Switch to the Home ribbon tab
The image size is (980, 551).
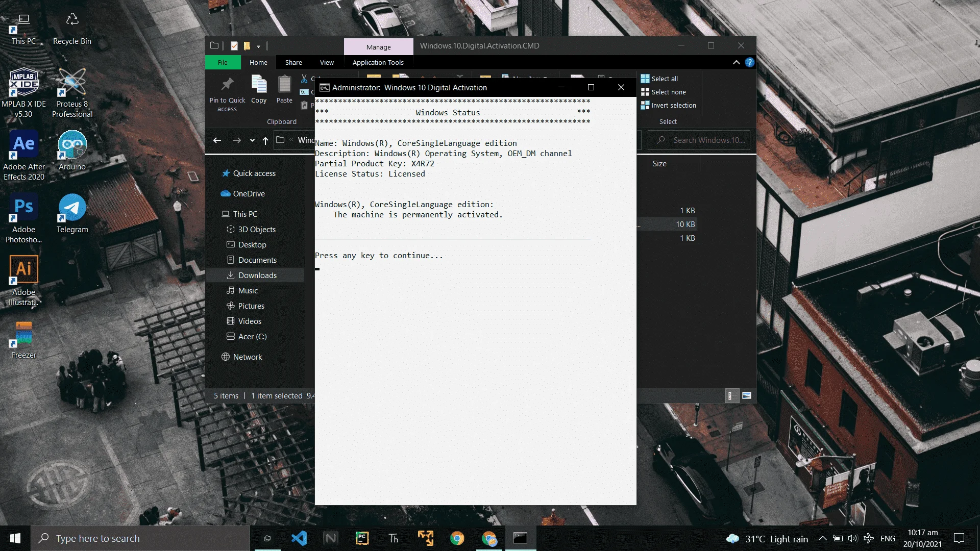coord(258,62)
